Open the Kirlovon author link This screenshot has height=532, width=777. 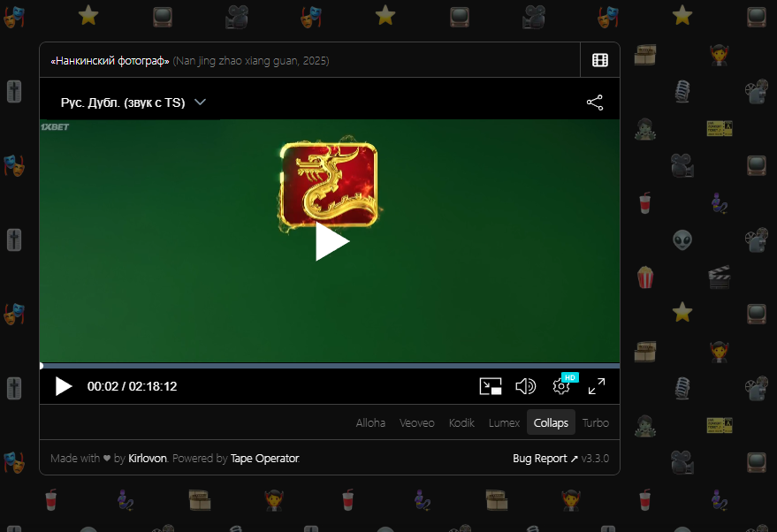[148, 458]
